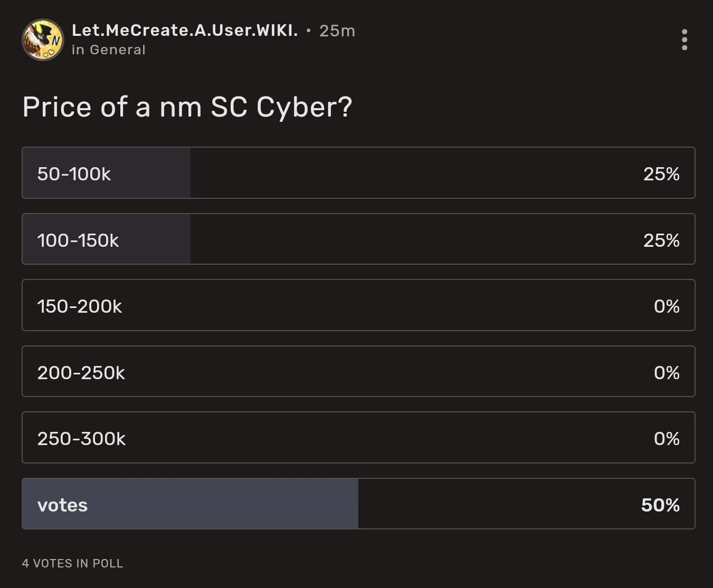Click the 25% result on 50-100k option
Image resolution: width=713 pixels, height=588 pixels.
(x=661, y=173)
